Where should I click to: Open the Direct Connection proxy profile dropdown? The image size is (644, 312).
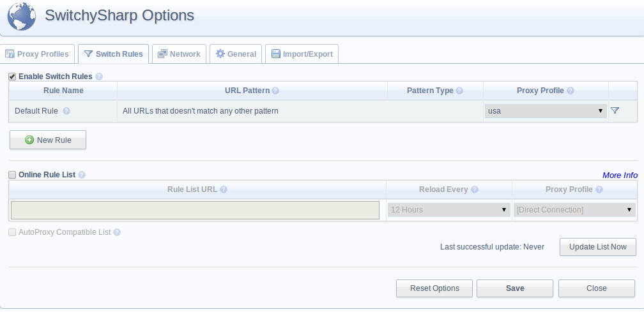(574, 209)
